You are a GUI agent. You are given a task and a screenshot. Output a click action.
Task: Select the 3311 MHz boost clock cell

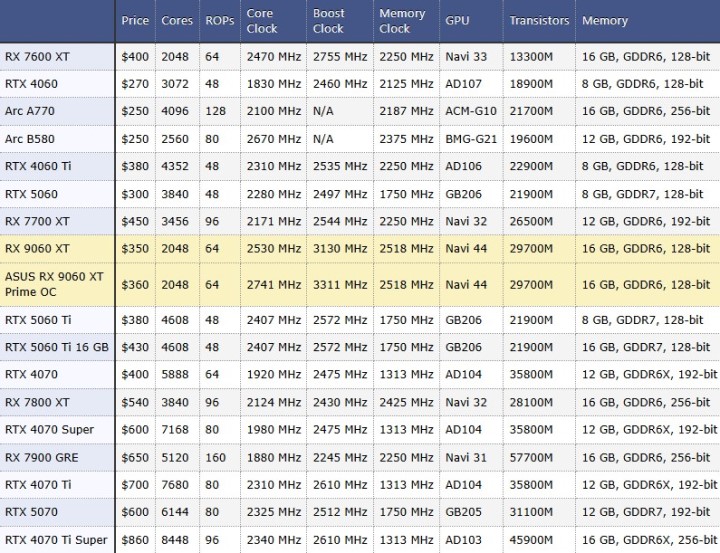[x=339, y=285]
